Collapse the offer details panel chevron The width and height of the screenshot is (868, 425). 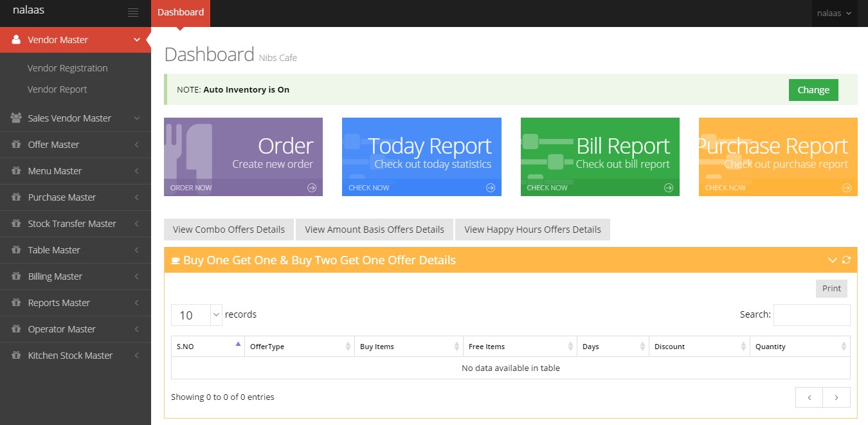(x=832, y=260)
